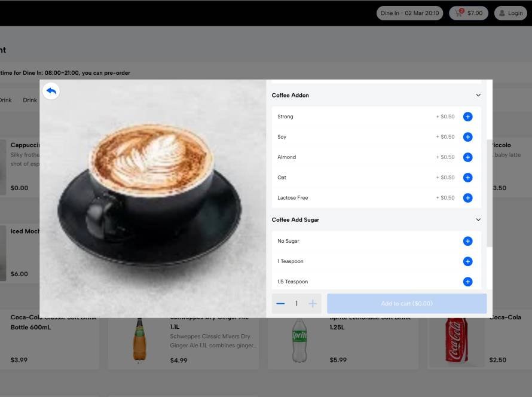Image resolution: width=532 pixels, height=397 pixels.
Task: Collapse the Coffee Add Sugar section
Action: click(x=478, y=219)
